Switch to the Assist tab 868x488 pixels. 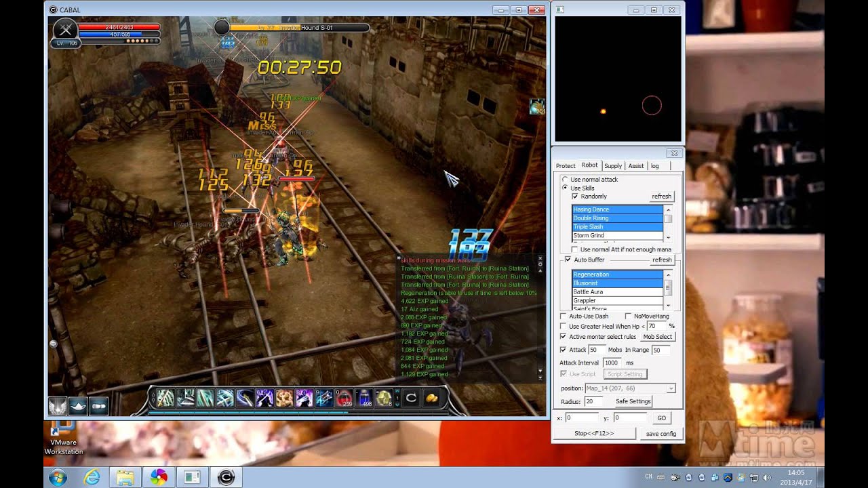click(x=636, y=165)
